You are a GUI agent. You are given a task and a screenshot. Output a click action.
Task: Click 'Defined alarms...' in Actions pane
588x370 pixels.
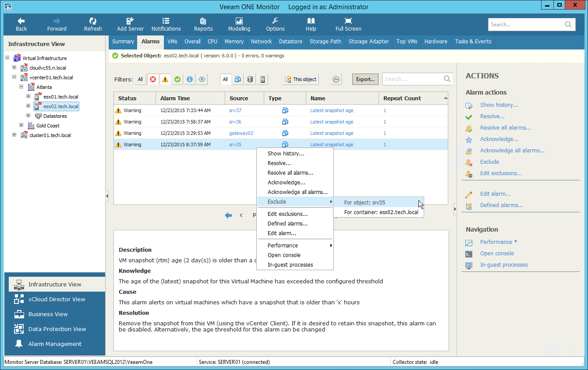[x=501, y=205]
